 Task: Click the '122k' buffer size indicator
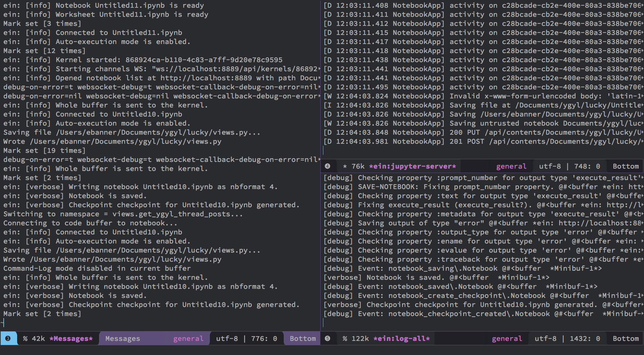coord(360,339)
